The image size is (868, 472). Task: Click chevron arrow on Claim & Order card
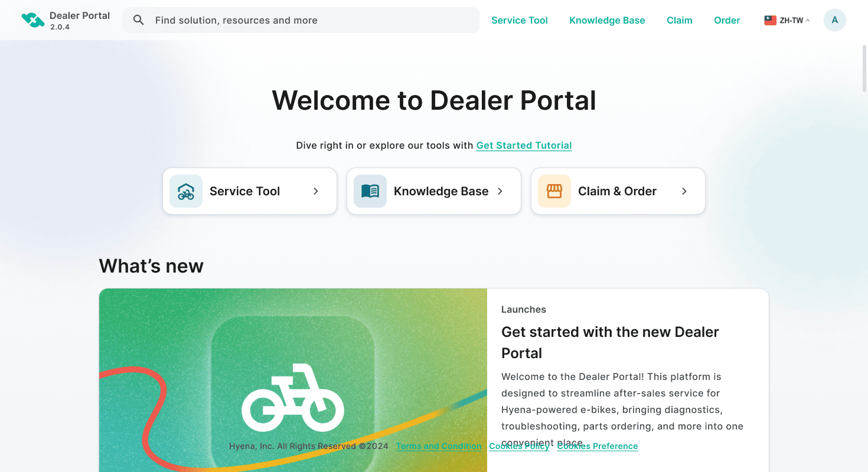(684, 191)
